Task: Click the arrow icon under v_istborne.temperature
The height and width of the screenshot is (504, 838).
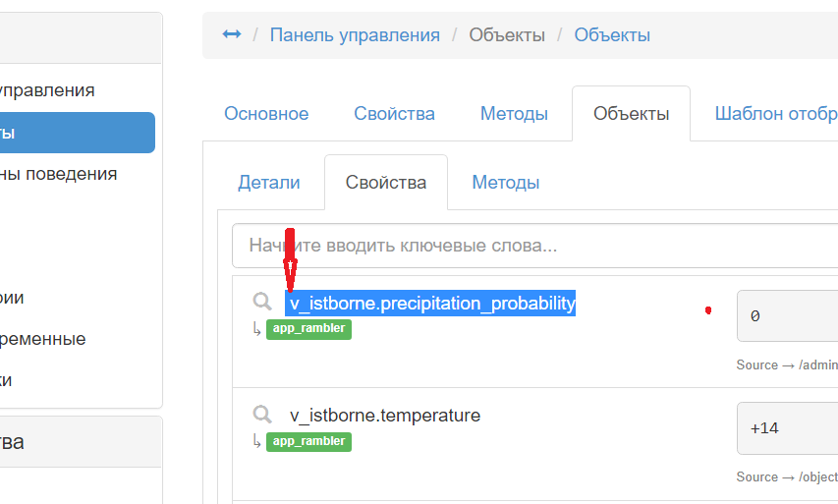Action: tap(256, 441)
